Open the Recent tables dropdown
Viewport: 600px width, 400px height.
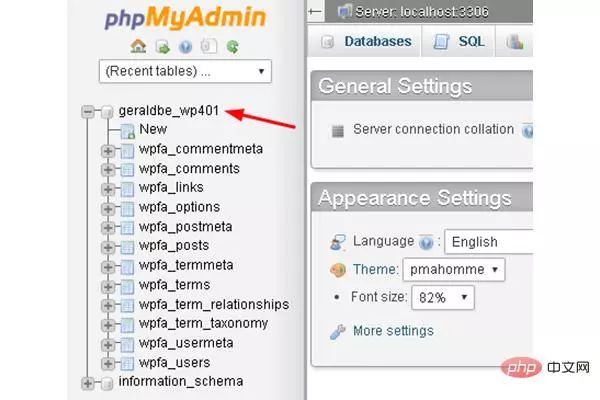point(185,71)
